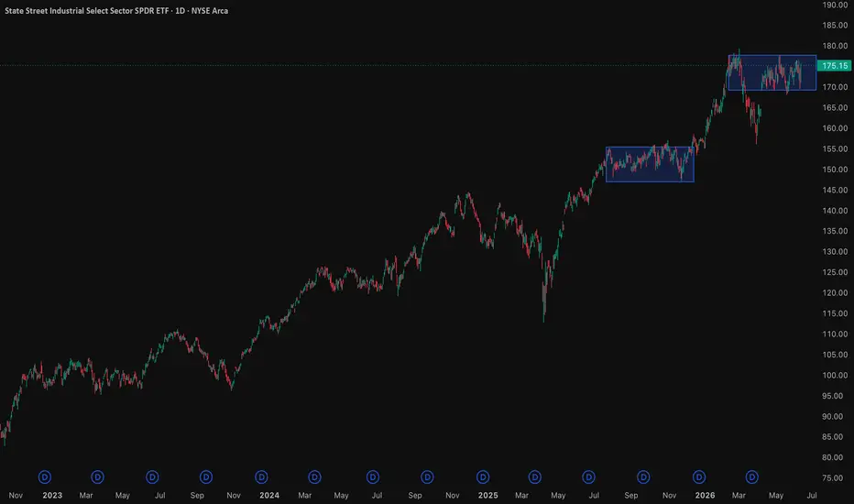Open the dividend marker nearest the 2023 label

pos(45,477)
